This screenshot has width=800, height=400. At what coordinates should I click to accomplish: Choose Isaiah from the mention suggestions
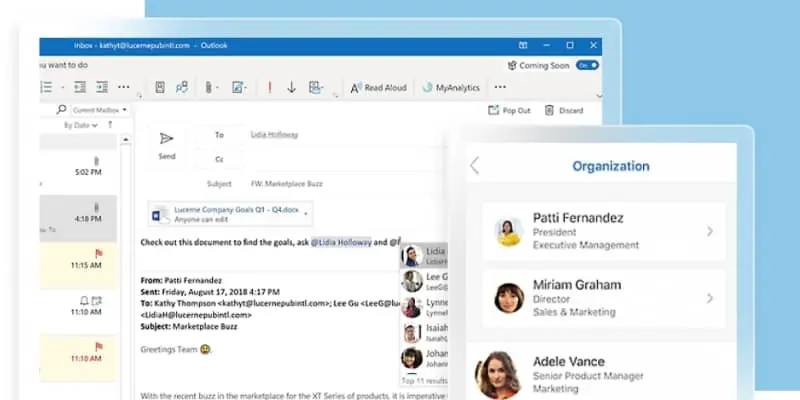(x=424, y=333)
